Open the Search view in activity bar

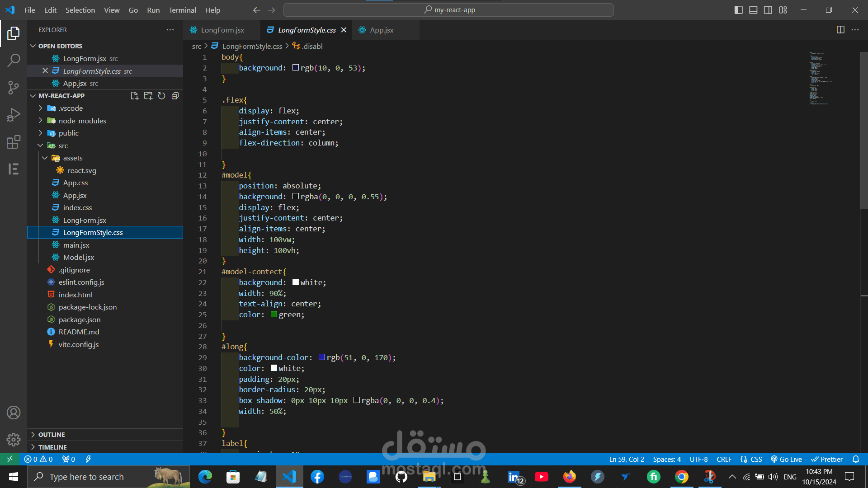click(14, 60)
